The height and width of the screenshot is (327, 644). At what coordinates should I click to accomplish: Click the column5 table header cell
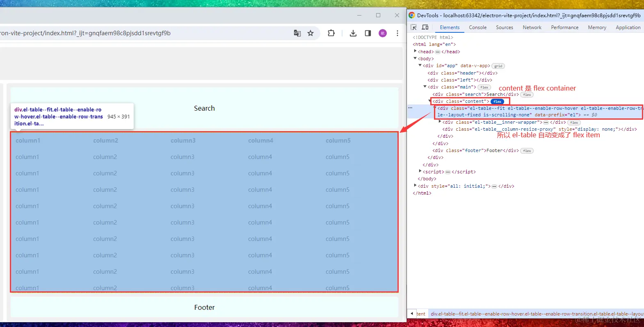click(x=338, y=141)
